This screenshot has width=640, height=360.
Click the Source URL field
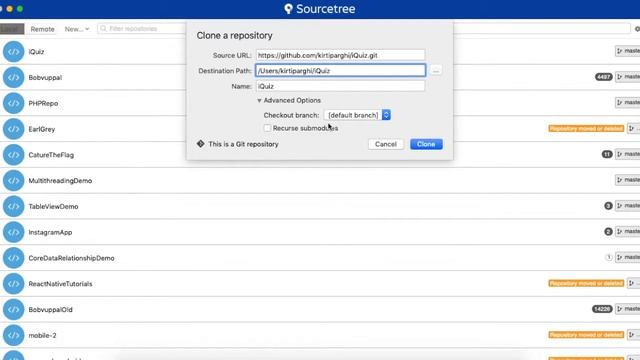click(340, 55)
